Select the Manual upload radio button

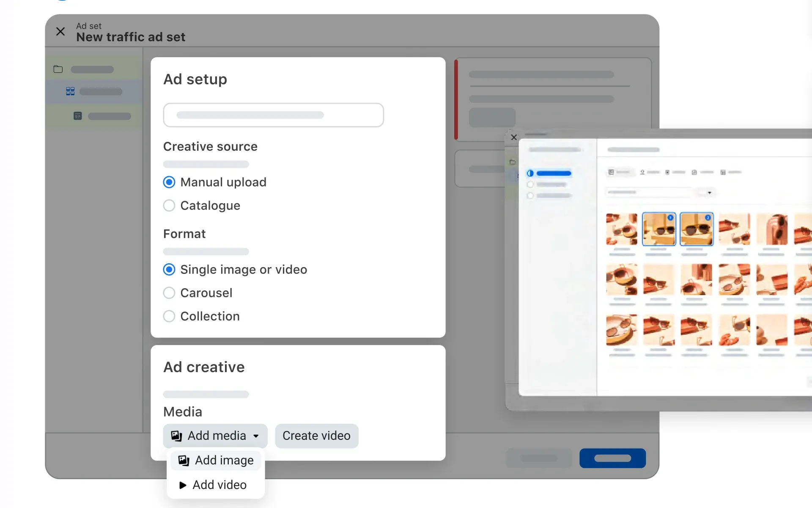click(x=169, y=182)
